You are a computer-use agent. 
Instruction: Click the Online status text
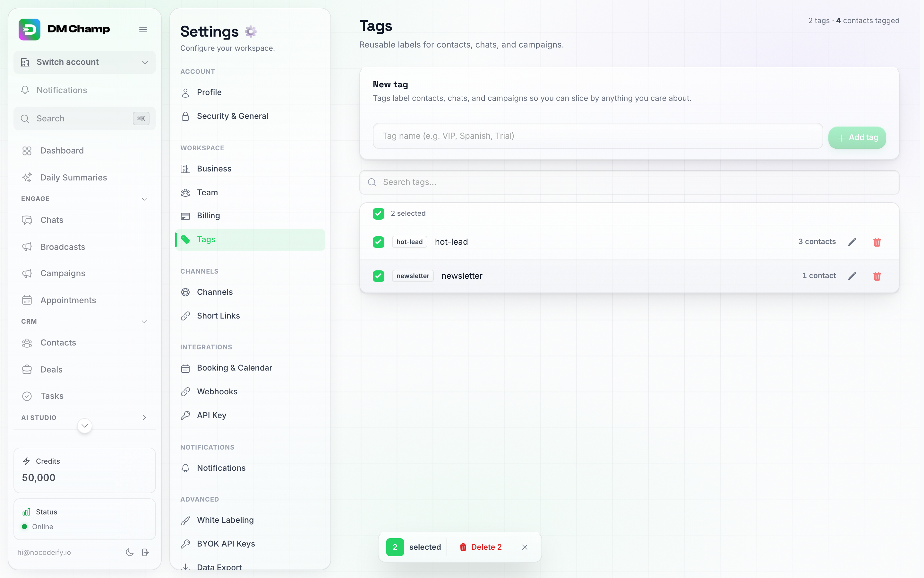tap(43, 527)
